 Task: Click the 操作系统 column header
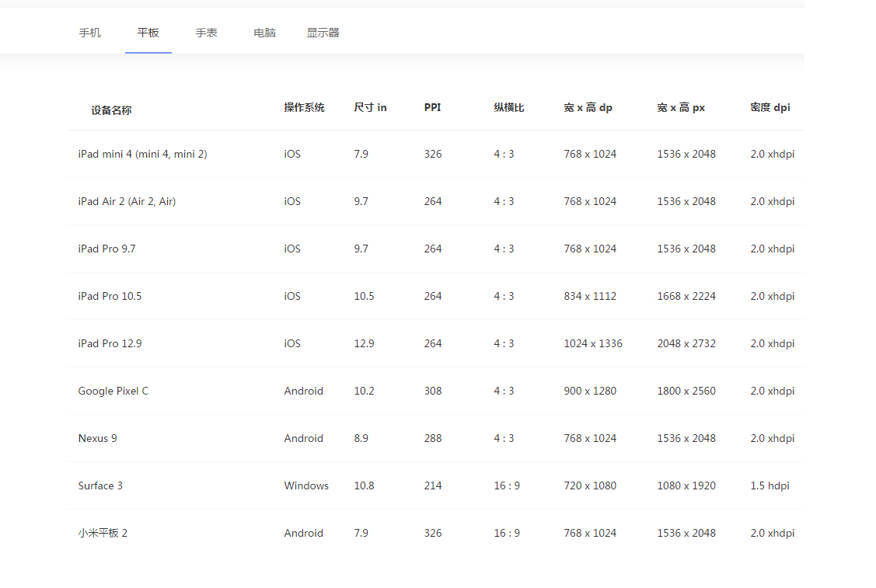[x=304, y=107]
